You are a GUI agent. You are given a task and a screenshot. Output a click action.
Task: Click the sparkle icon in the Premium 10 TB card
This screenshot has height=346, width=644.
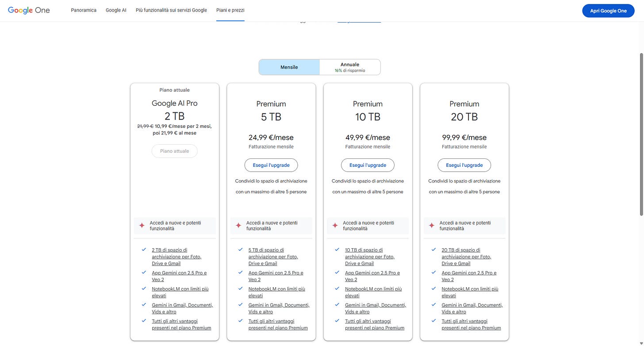(335, 226)
